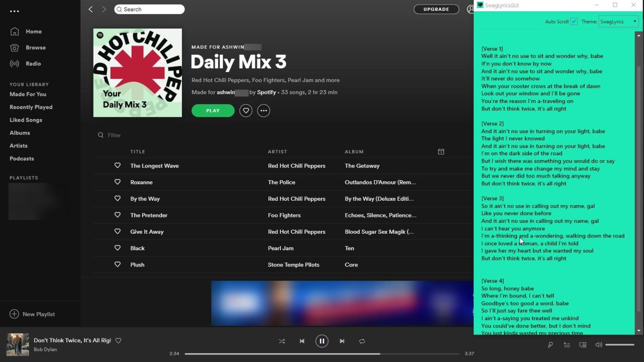
Task: Open artist Stone Temple Pilots
Action: 293,265
